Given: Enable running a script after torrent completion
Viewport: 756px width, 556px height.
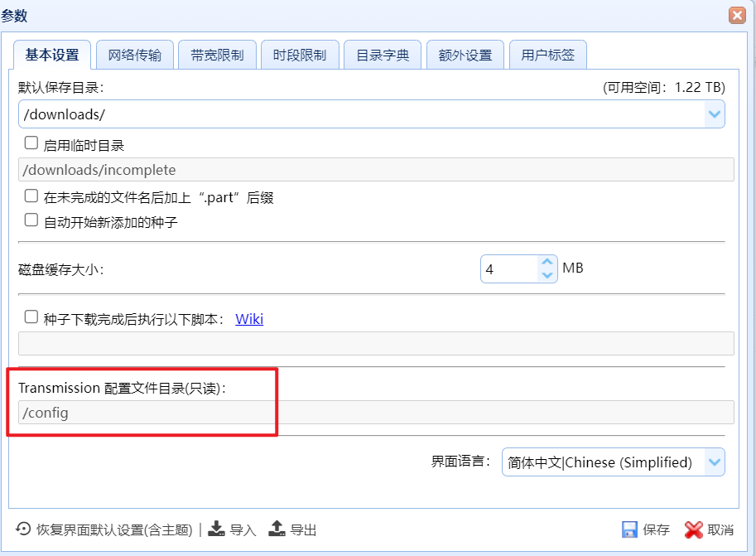Looking at the screenshot, I should click(31, 316).
